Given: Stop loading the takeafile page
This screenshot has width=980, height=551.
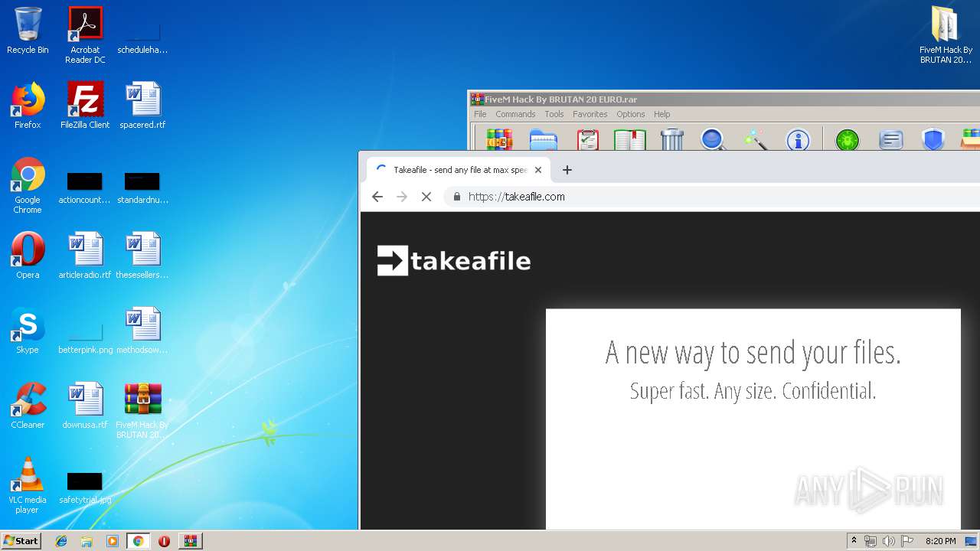Looking at the screenshot, I should pos(426,197).
